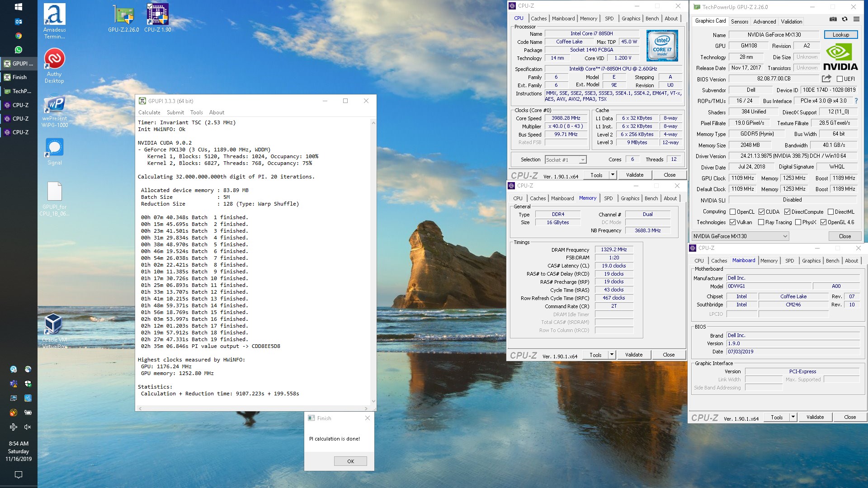Open Google Chrome from the taskbar

19,36
